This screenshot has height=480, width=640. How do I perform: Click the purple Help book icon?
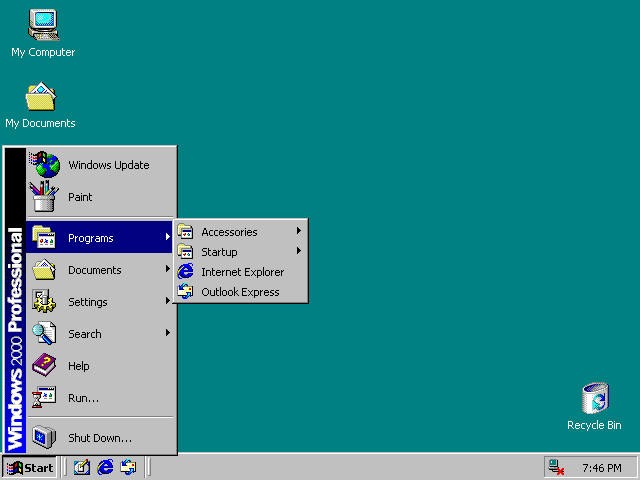(x=44, y=365)
